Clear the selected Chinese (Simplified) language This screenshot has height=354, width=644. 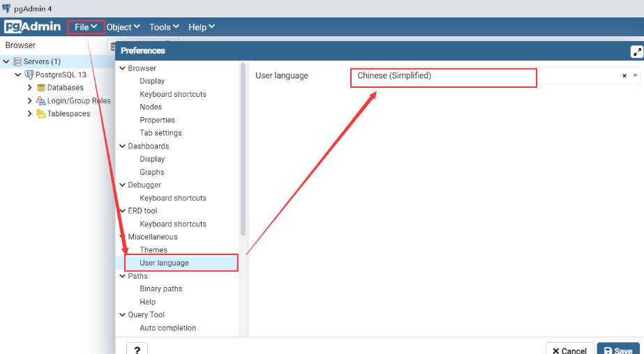pos(624,76)
